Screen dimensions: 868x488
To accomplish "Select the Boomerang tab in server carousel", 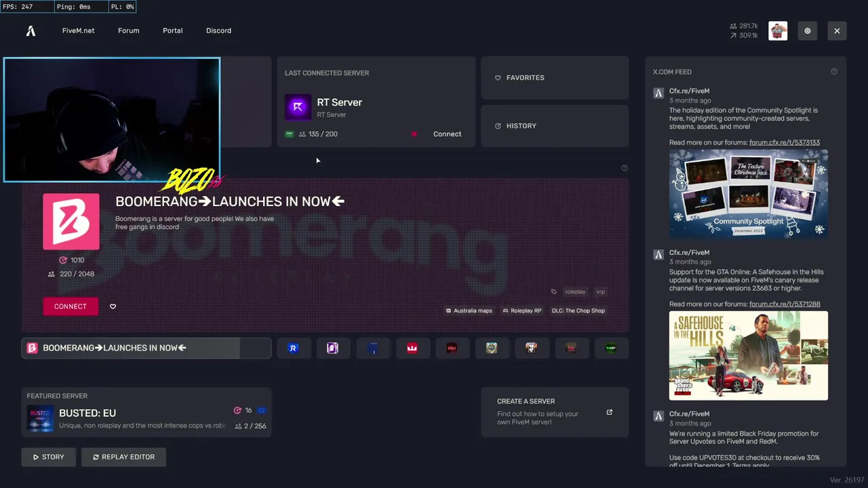I will 146,348.
